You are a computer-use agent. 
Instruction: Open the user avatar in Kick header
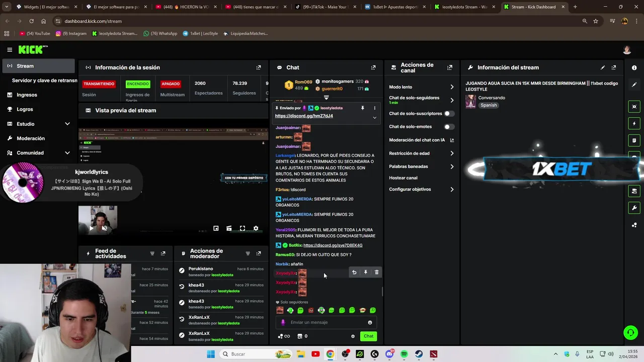627,50
